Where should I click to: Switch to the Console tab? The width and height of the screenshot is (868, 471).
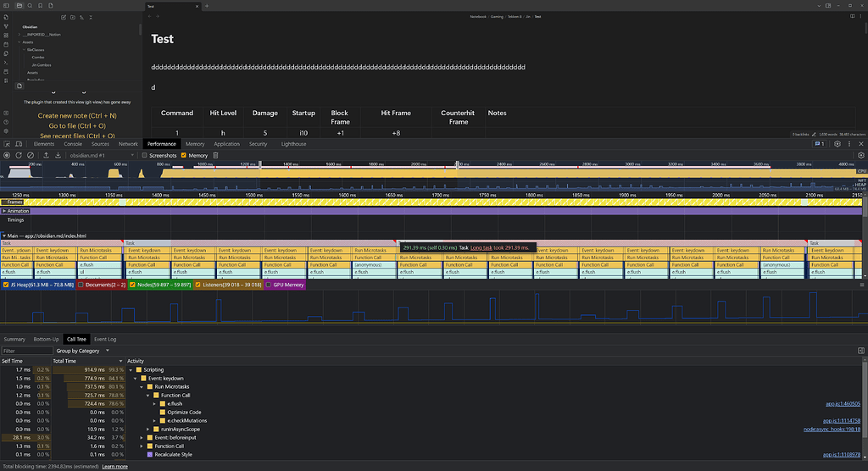point(73,144)
